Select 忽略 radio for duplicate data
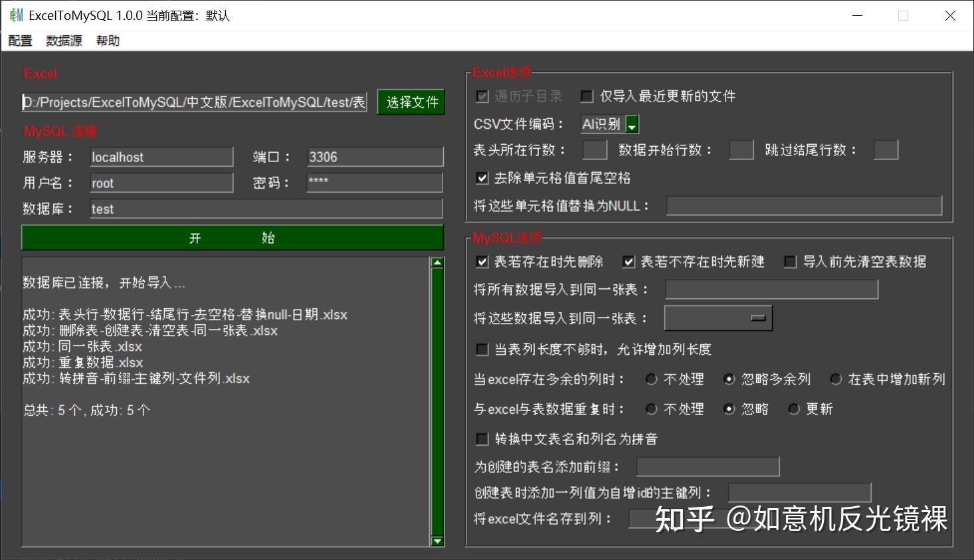 click(730, 409)
